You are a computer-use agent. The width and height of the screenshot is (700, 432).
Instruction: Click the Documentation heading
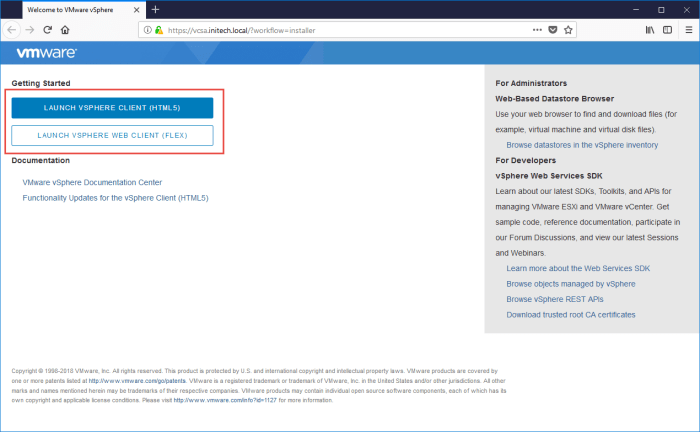pos(41,160)
